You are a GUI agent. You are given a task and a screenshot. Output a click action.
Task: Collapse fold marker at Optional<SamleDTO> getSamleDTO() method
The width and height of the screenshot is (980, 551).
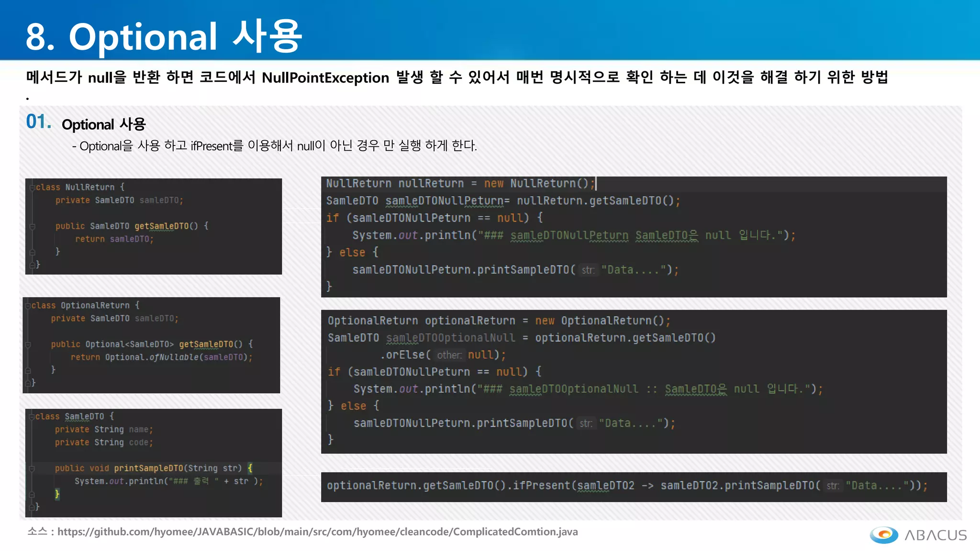click(x=28, y=344)
